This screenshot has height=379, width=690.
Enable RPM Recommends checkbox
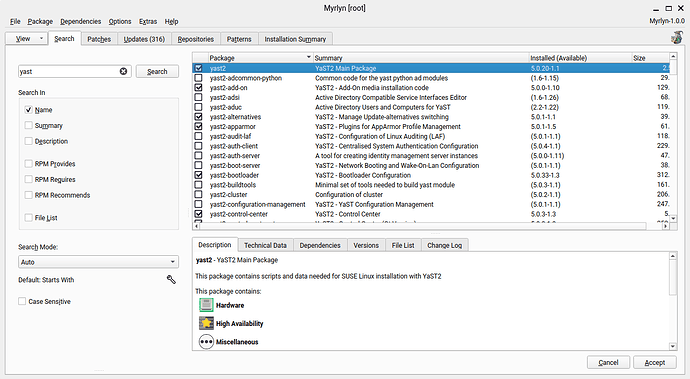pos(29,195)
